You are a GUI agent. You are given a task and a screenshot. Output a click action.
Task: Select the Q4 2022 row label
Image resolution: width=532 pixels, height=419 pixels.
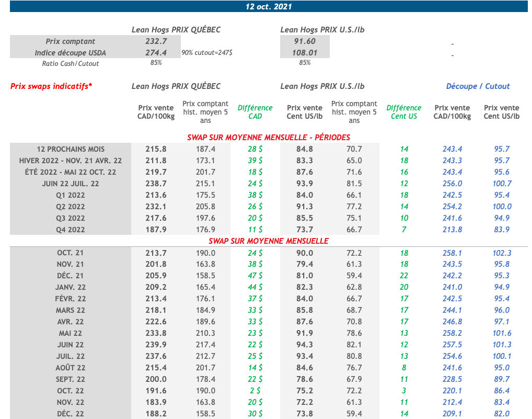tap(70, 230)
